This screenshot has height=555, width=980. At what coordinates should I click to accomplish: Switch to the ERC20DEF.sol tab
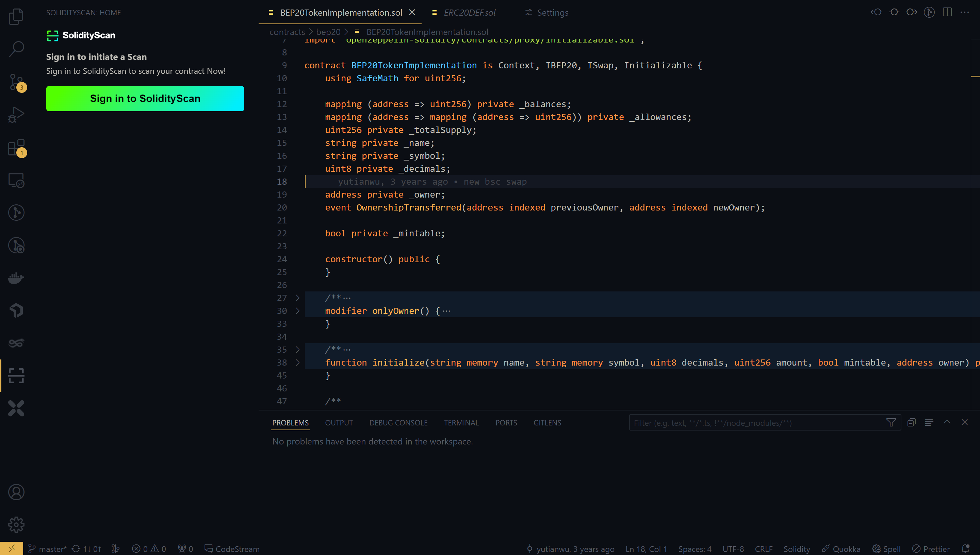pyautogui.click(x=469, y=12)
